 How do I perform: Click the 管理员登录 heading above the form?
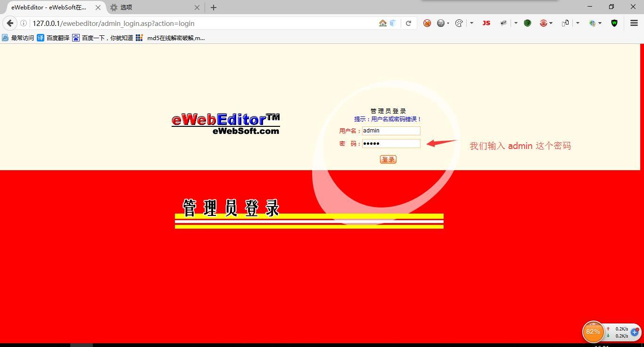point(388,111)
